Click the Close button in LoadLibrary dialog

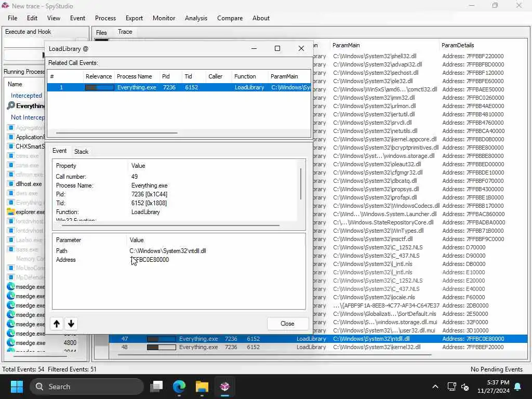[287, 324]
